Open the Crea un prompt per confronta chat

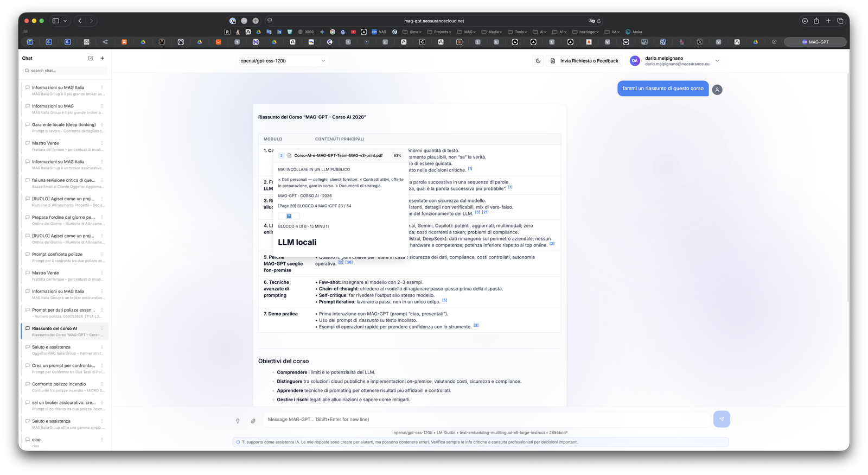(x=65, y=369)
